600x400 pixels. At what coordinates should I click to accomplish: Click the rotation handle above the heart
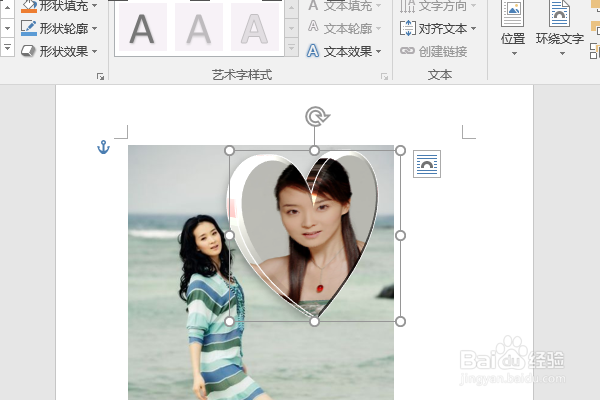(316, 116)
